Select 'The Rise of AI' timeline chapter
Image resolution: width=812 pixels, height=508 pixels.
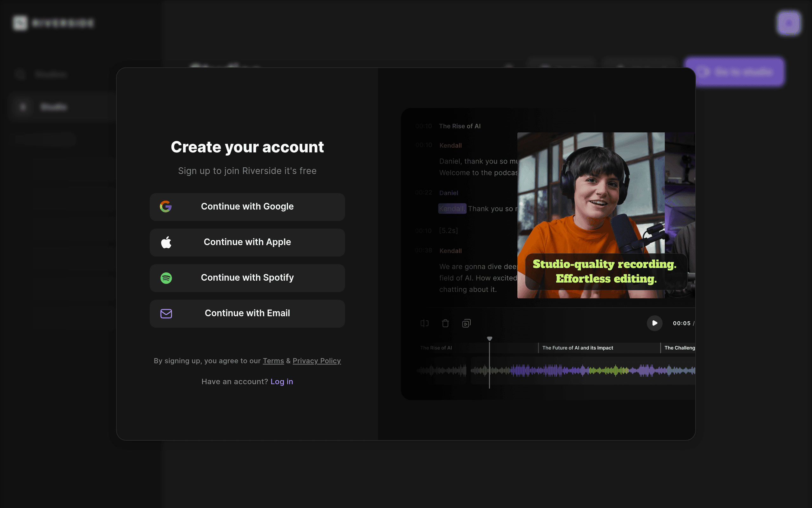tap(436, 348)
